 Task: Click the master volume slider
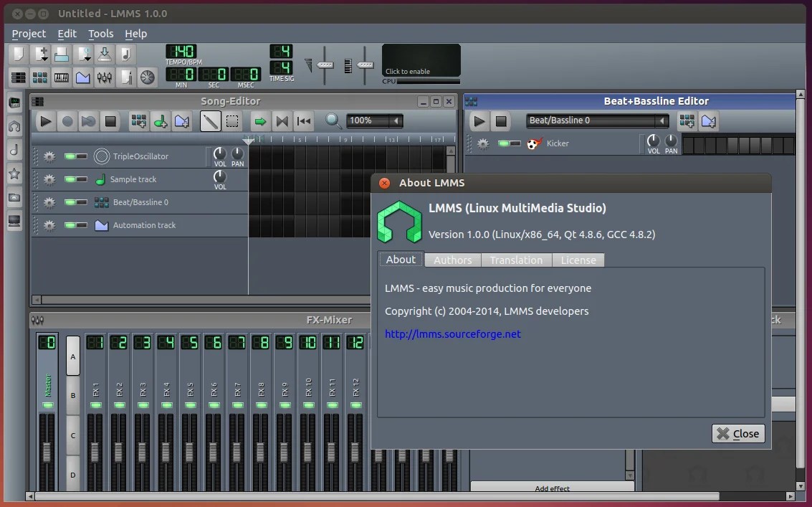tap(325, 65)
